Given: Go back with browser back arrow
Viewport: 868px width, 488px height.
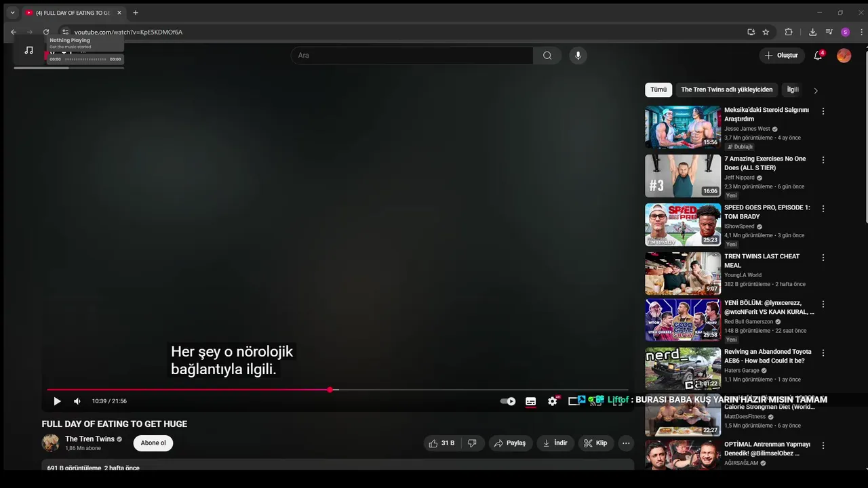Looking at the screenshot, I should click(x=14, y=32).
